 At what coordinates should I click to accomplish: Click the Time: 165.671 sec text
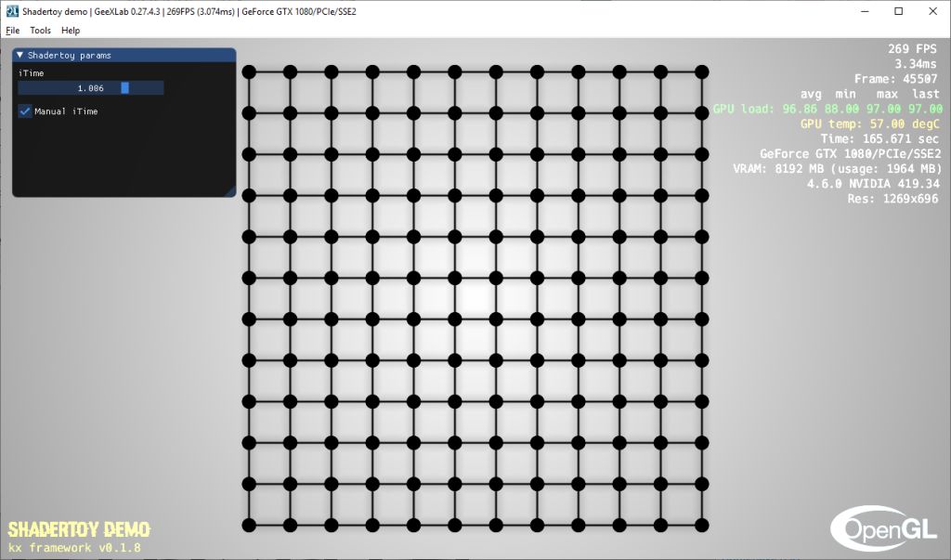pos(879,139)
